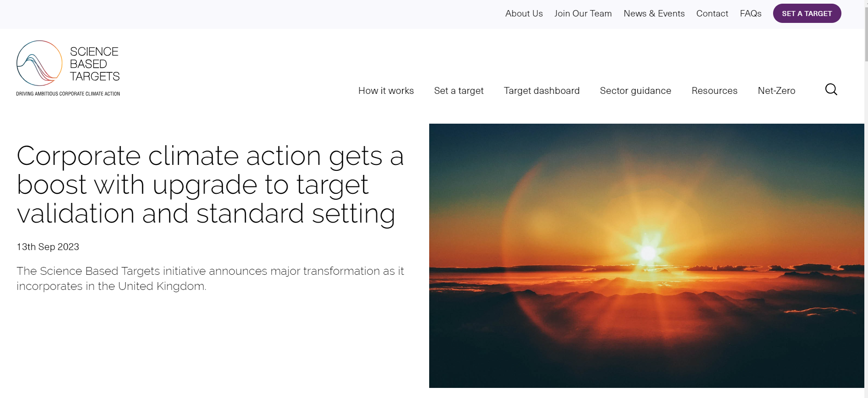
Task: Expand the Resources menu
Action: [x=714, y=91]
